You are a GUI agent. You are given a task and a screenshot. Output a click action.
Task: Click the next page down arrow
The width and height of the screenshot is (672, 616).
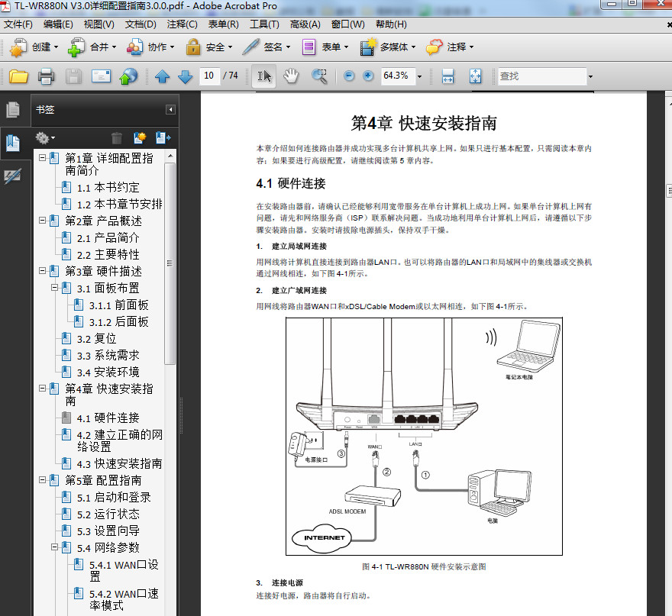(184, 76)
